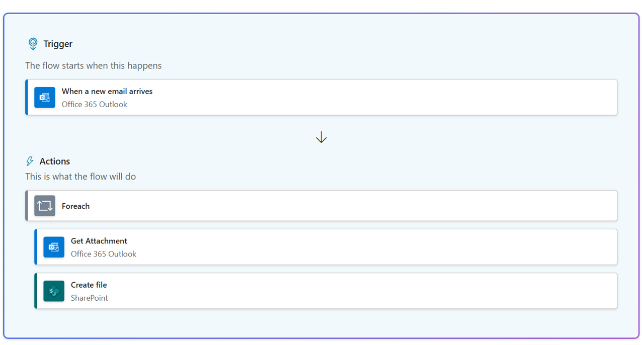Click the down arrow between Trigger and Actions
Screen dimensions: 644x345
[321, 137]
